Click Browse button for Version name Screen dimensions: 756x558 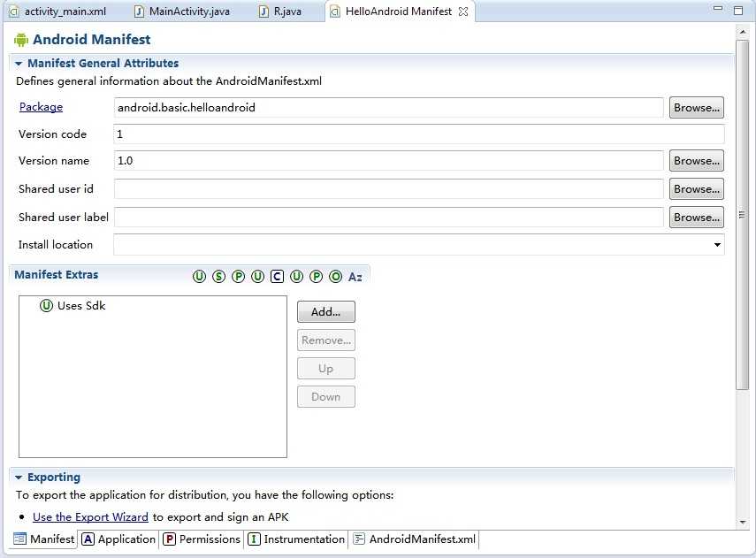(696, 161)
